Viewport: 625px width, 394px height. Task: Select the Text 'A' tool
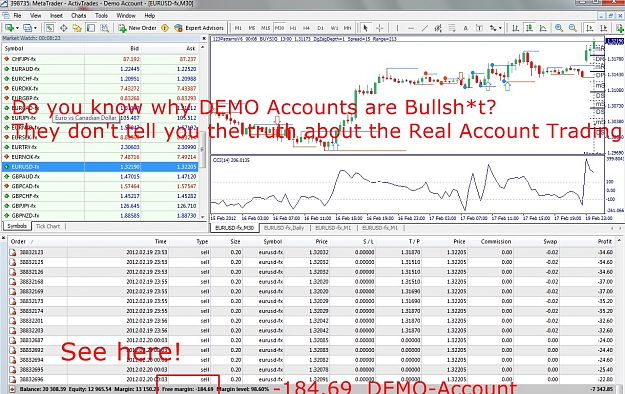coord(465,28)
